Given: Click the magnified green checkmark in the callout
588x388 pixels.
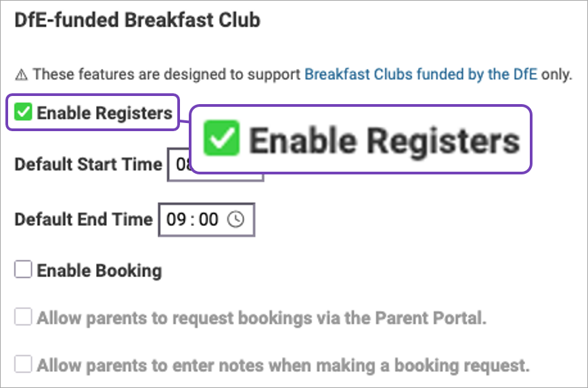Looking at the screenshot, I should pos(222,138).
